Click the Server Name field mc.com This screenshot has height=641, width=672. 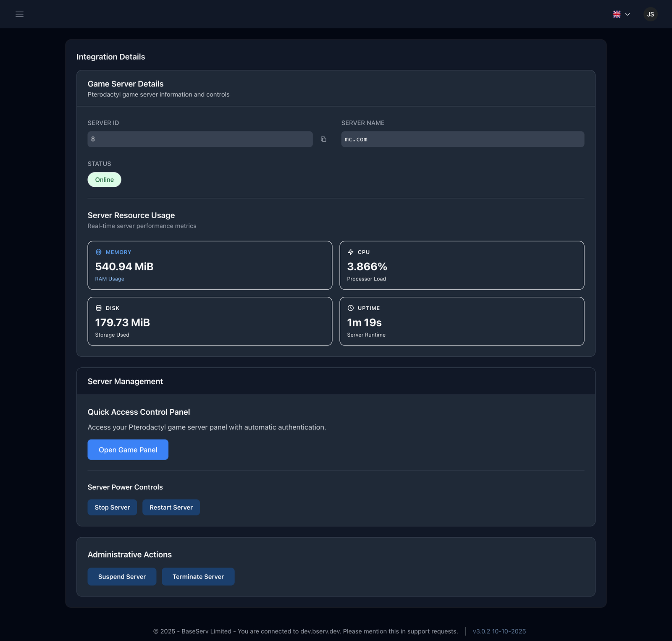click(462, 139)
